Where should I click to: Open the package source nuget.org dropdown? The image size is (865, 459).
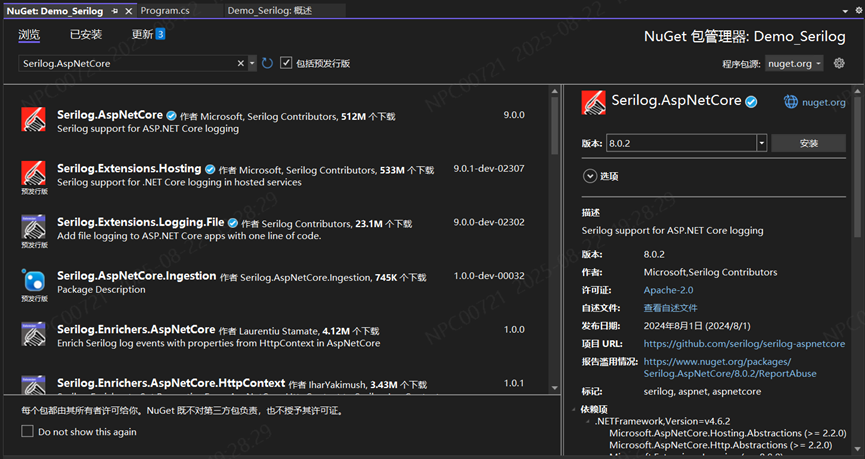tap(794, 63)
